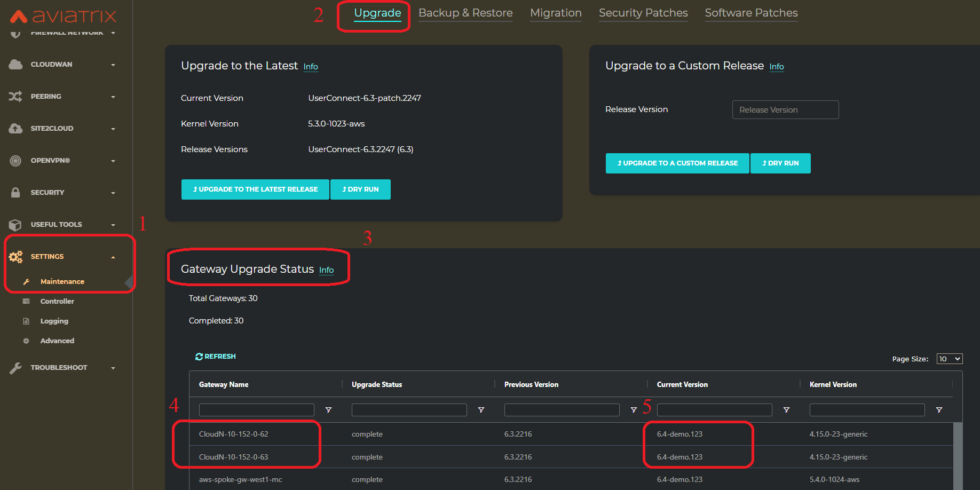Focus the Release Version input field
Image resolution: width=980 pixels, height=490 pixels.
pyautogui.click(x=785, y=110)
